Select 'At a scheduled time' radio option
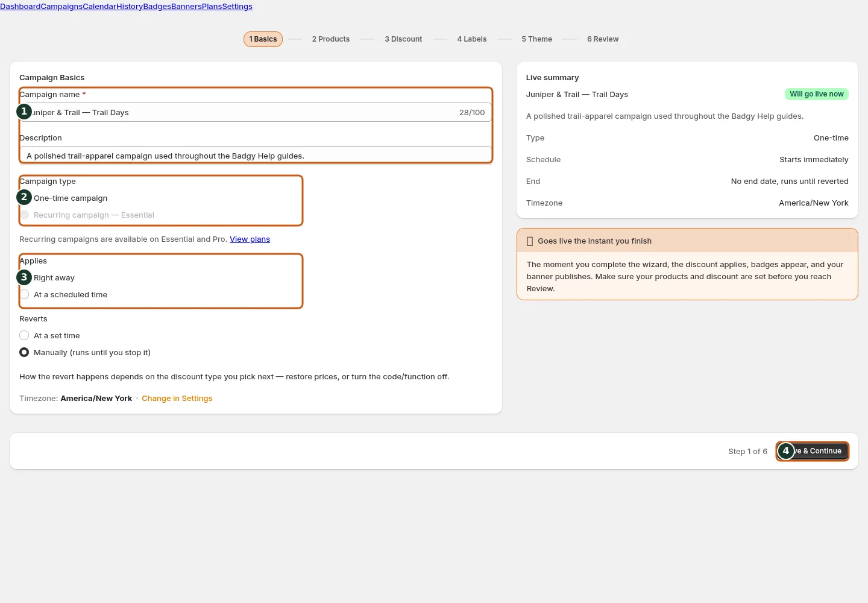 [24, 294]
